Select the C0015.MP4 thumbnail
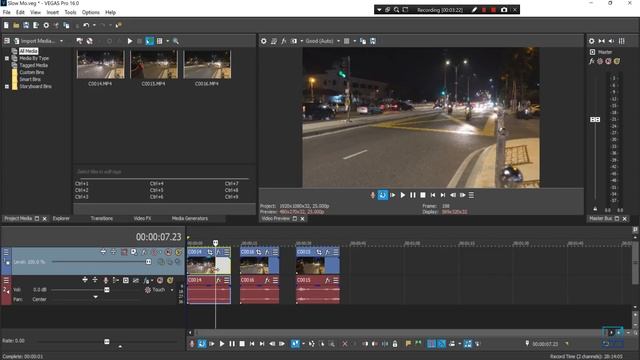Viewport: 640px width, 360px height. [x=153, y=64]
